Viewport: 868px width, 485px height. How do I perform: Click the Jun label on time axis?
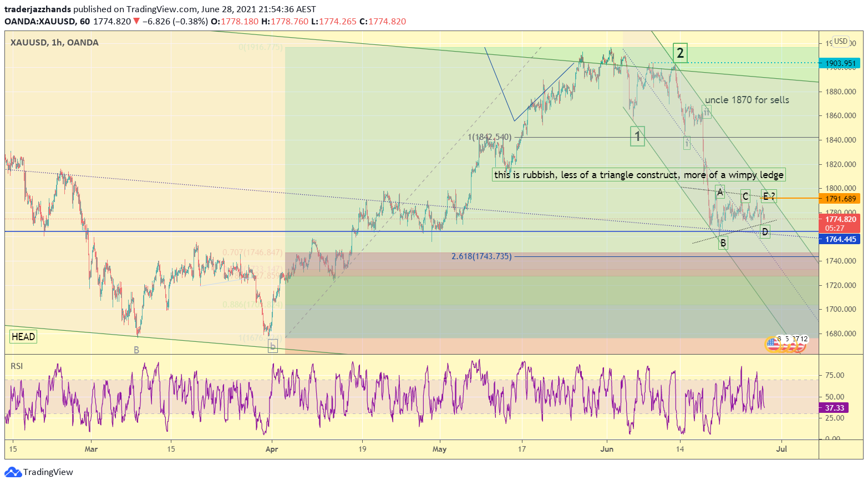tap(607, 449)
